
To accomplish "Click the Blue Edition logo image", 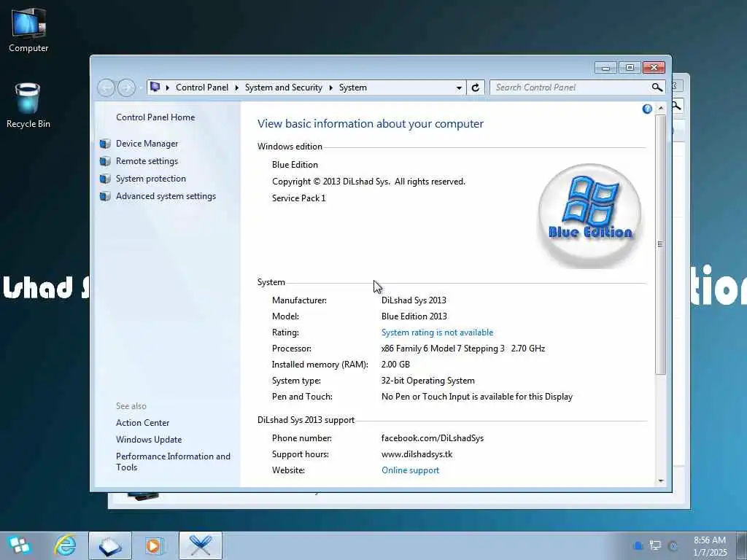I will 589,216.
